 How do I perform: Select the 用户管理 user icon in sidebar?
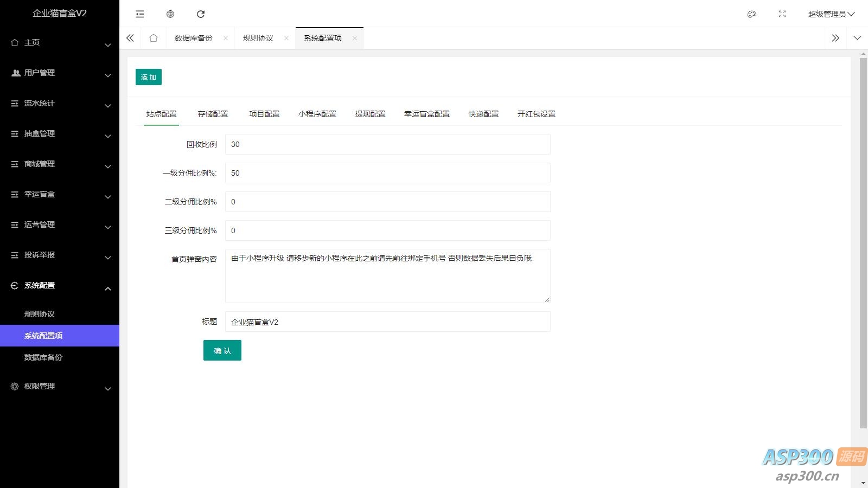coord(15,73)
